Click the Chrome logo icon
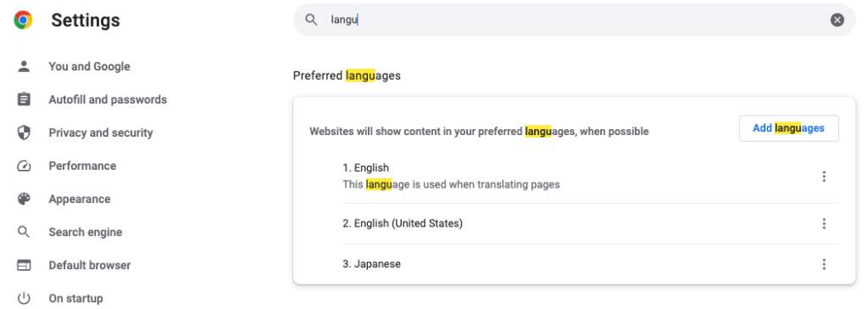Screen dimensions: 868x309 [x=23, y=20]
